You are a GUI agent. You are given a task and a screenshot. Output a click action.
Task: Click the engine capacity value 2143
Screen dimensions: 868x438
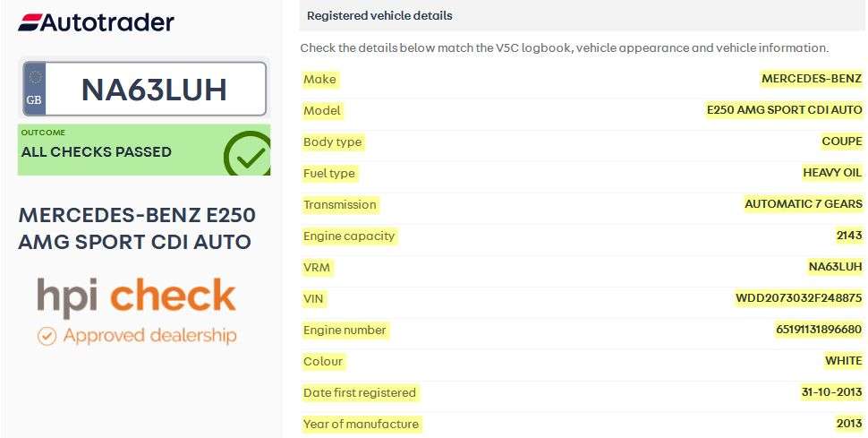(x=848, y=236)
